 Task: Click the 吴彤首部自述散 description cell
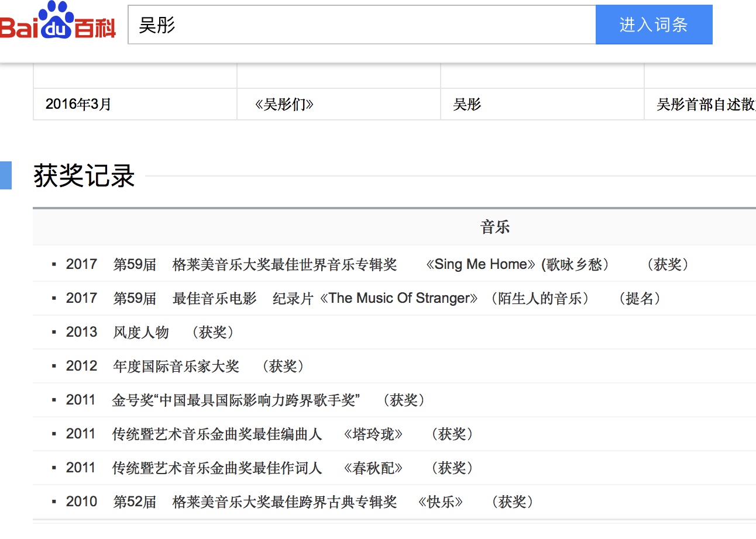pyautogui.click(x=700, y=104)
